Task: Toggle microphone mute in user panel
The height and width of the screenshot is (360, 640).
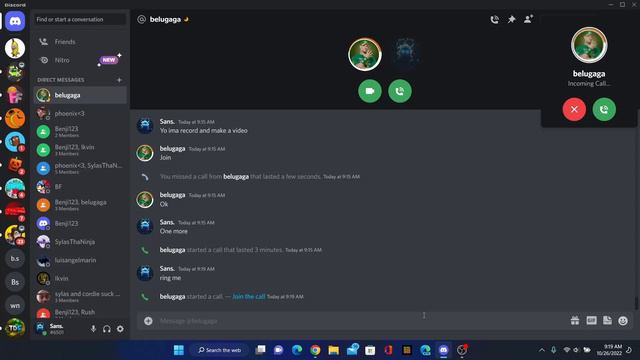Action: tap(93, 329)
